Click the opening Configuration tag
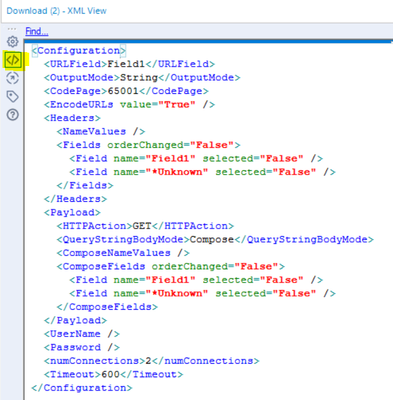 tap(79, 51)
